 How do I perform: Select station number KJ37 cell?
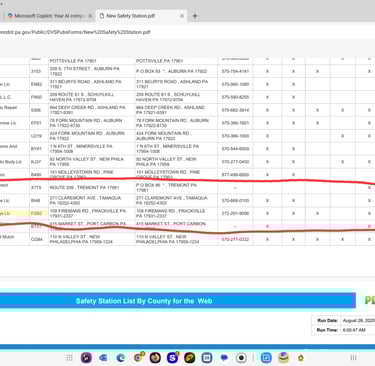pos(36,162)
